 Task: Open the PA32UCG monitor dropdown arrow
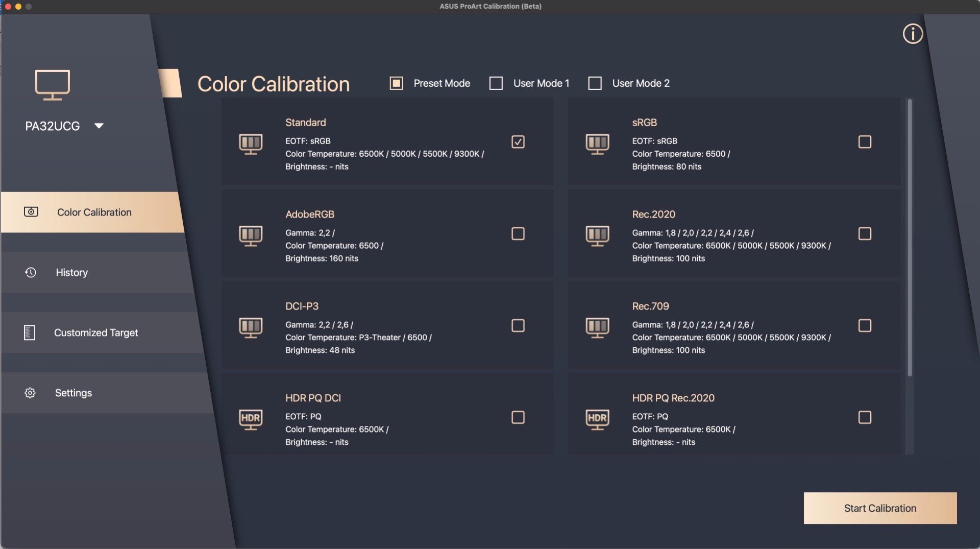(99, 126)
